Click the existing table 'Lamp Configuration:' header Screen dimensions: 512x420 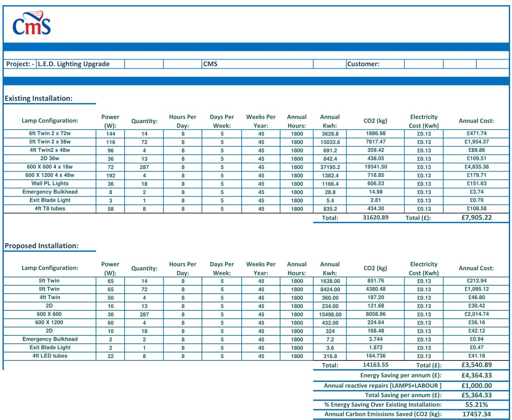tap(50, 121)
